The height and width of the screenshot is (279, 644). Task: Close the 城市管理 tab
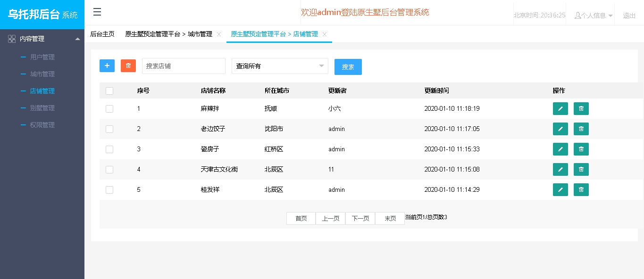click(x=219, y=34)
